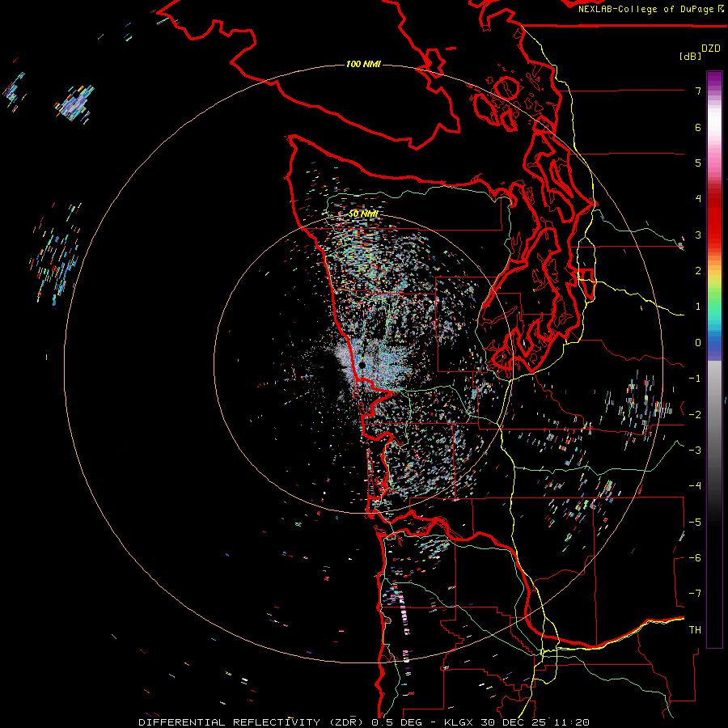Image resolution: width=728 pixels, height=728 pixels.
Task: Click the 7 value on the scale
Action: (x=698, y=91)
